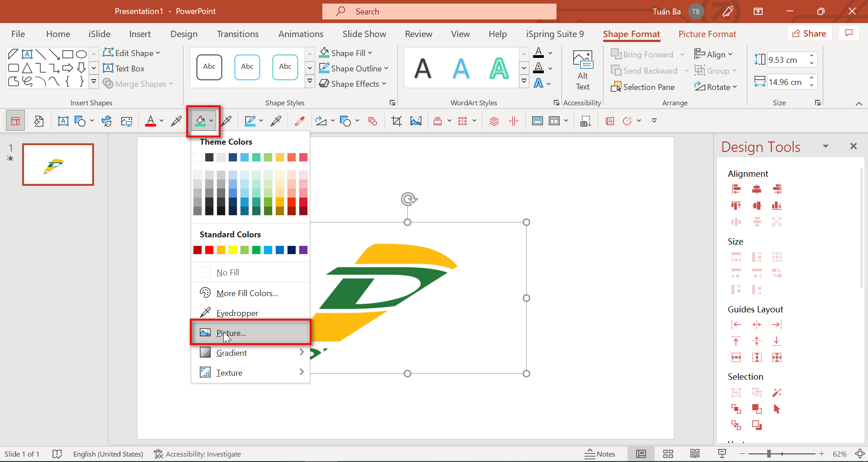The height and width of the screenshot is (462, 868).
Task: Click the red cursor selection icon
Action: tap(777, 409)
